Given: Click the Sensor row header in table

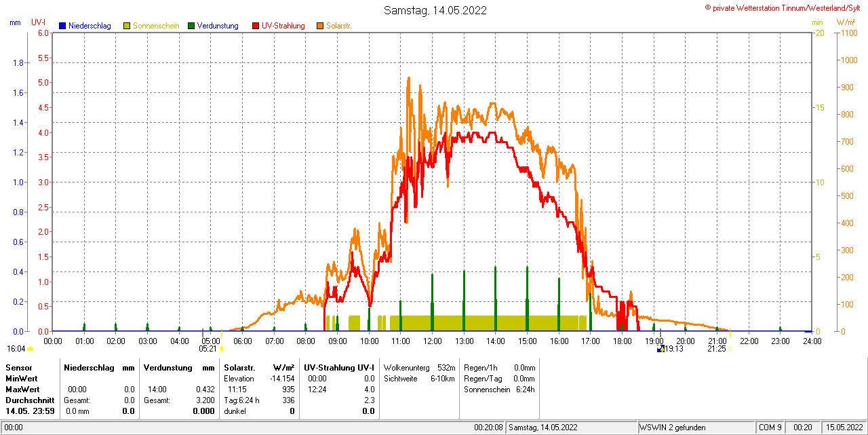Looking at the screenshot, I should pos(18,367).
